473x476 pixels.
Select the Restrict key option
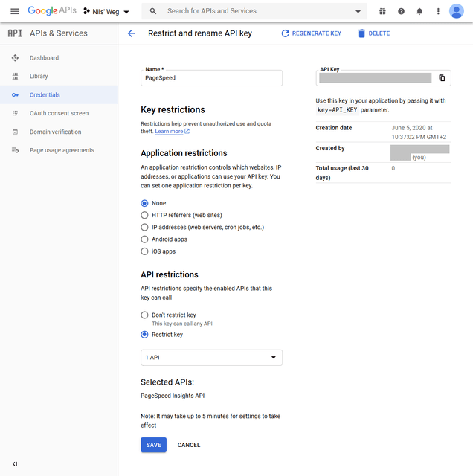pyautogui.click(x=144, y=335)
